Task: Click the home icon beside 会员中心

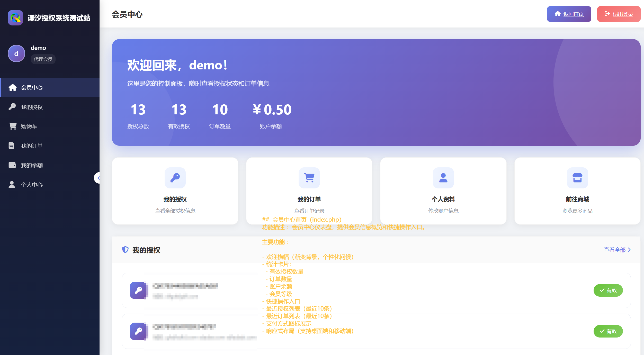Action: (x=12, y=87)
